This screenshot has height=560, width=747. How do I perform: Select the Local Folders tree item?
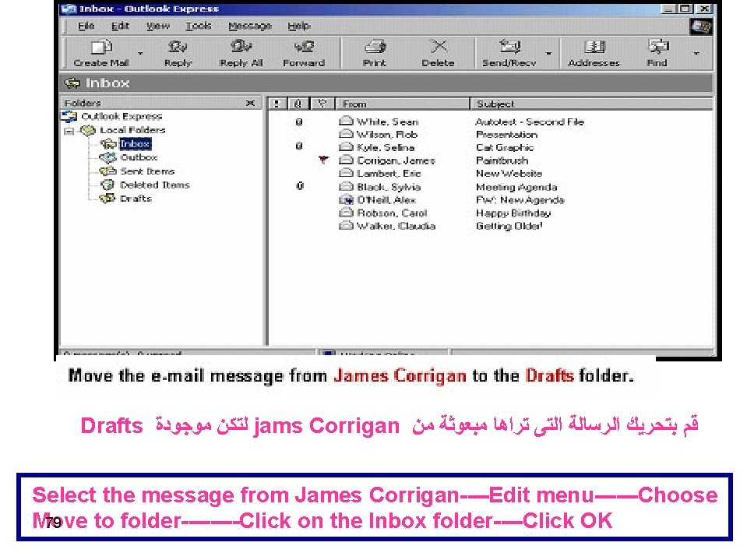(x=132, y=130)
